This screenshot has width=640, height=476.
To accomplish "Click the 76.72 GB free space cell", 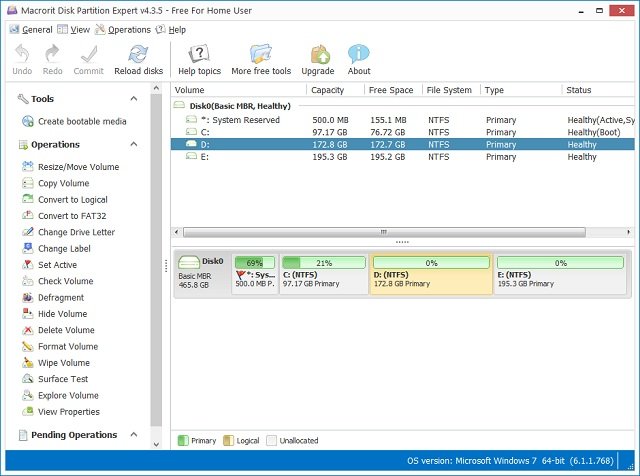I will pos(388,132).
